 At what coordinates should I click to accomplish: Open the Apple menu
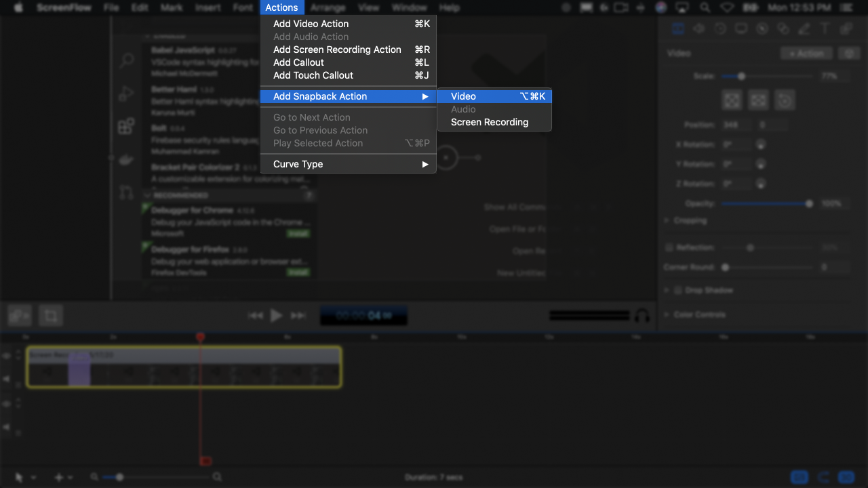pos(18,7)
